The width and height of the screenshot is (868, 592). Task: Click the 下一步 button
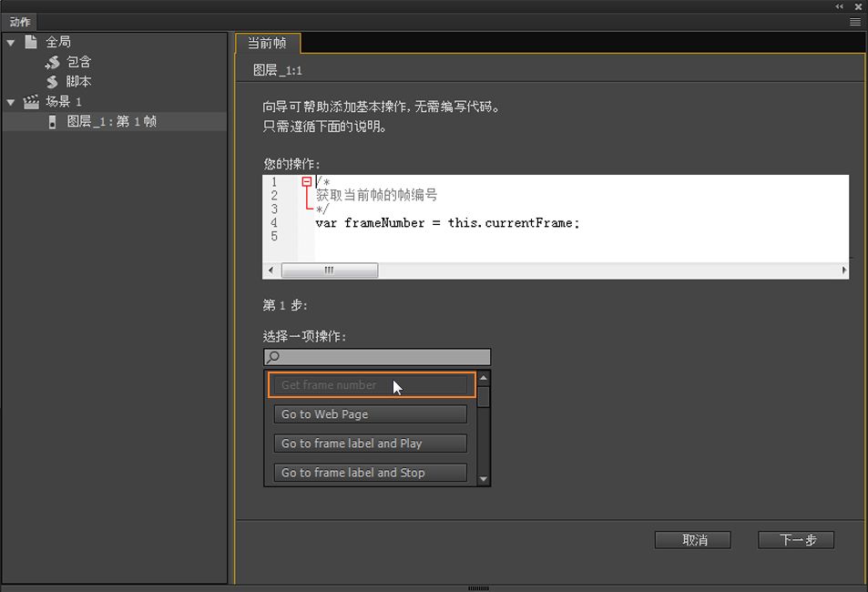point(796,540)
